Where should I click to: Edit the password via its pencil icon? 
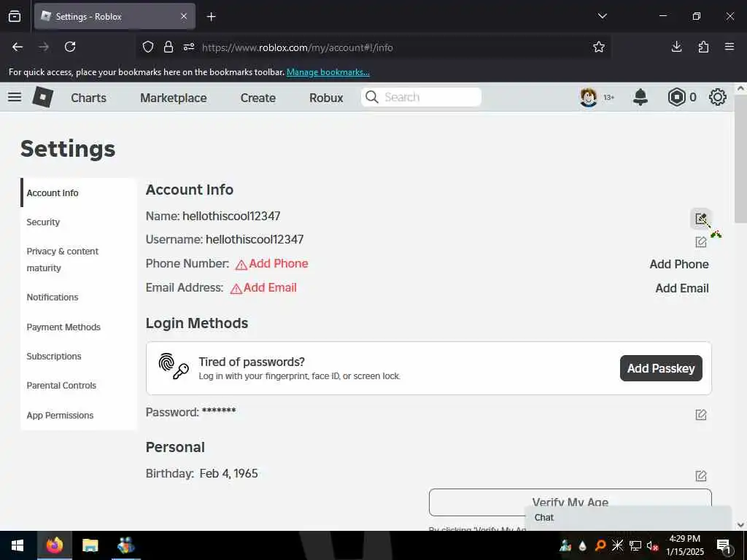click(x=701, y=415)
